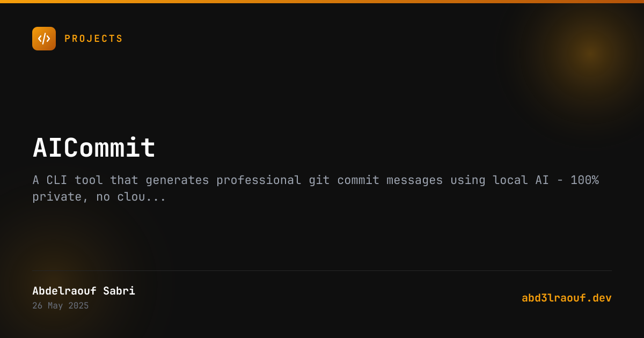Image resolution: width=644 pixels, height=338 pixels.
Task: Select the date 26 May 2025
Action: 60,306
